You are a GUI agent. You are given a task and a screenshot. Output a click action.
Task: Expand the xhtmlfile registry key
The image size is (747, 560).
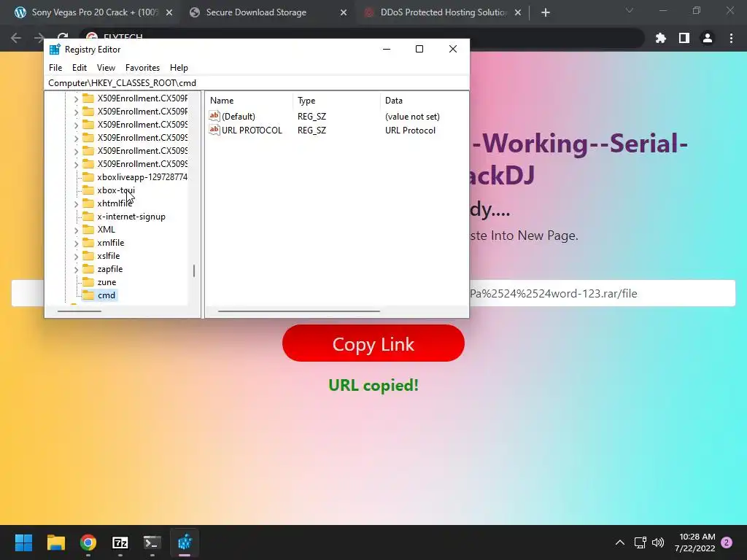(76, 204)
